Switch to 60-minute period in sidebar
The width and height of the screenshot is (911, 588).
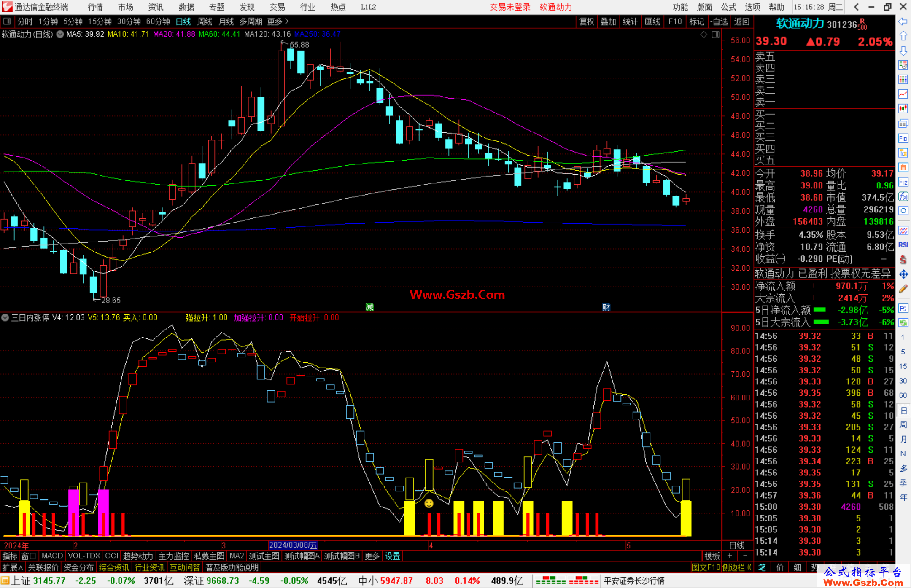903,395
